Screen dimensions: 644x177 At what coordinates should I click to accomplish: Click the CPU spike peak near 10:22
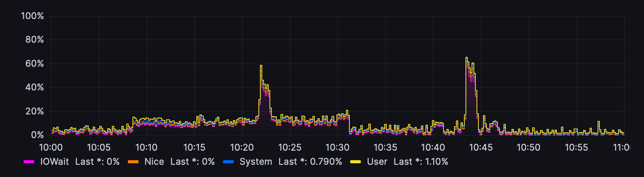click(x=261, y=66)
